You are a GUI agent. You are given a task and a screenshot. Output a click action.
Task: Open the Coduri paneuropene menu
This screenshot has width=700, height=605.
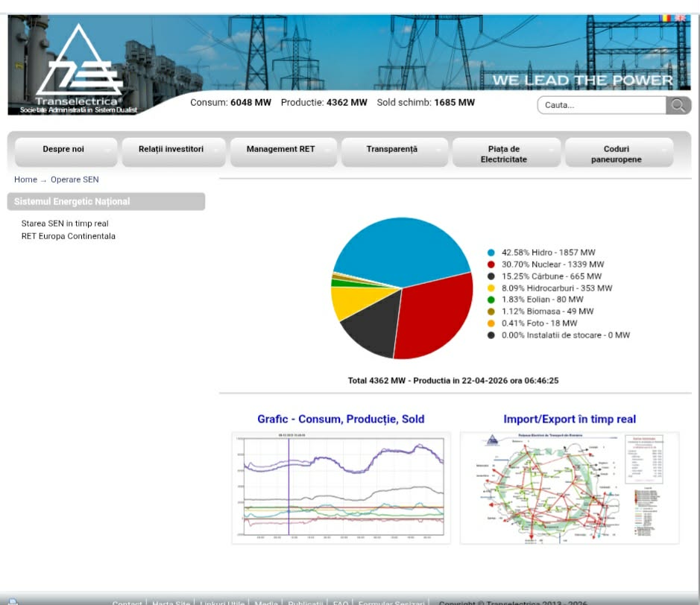(617, 154)
